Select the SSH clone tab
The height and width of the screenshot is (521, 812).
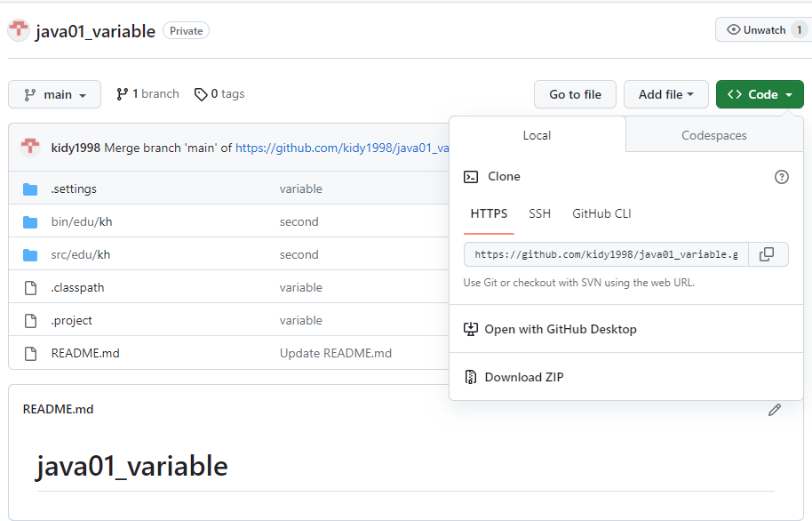pyautogui.click(x=539, y=213)
